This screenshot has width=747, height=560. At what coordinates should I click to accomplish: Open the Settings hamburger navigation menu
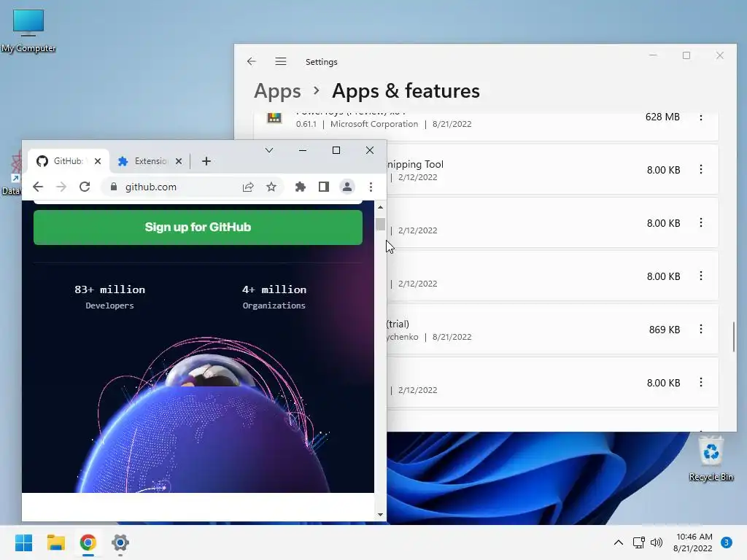[x=281, y=61]
